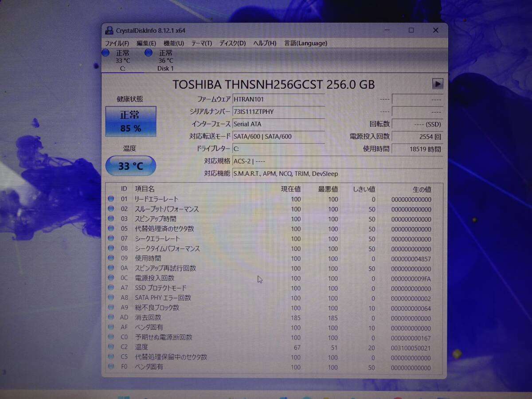Click the 対応規格 field ACS-2

338,161
